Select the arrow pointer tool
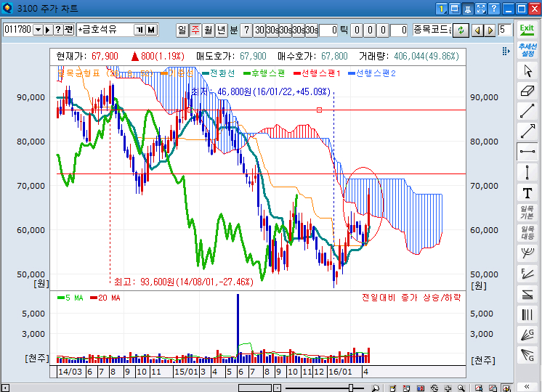The image size is (542, 392). [527, 70]
